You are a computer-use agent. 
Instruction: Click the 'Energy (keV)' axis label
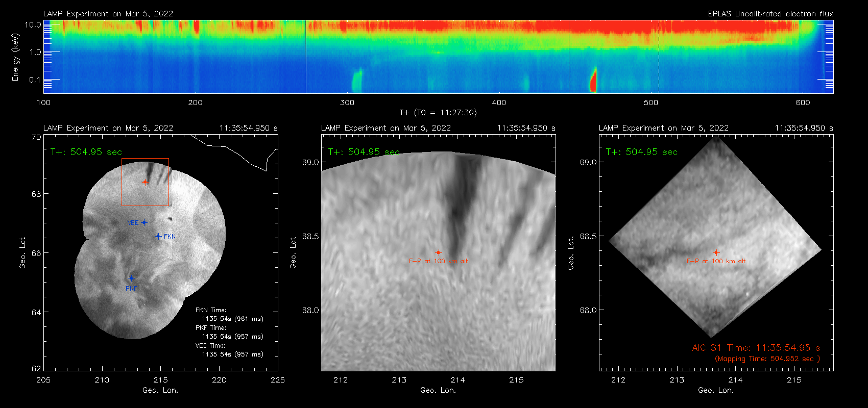(x=15, y=57)
